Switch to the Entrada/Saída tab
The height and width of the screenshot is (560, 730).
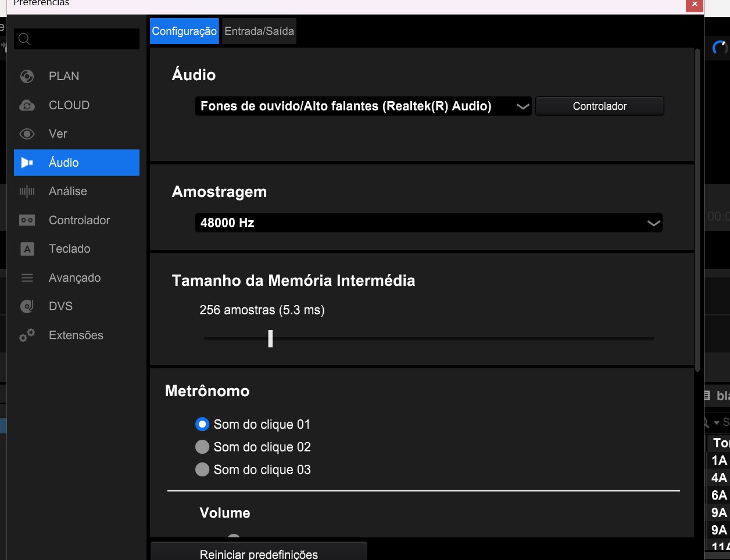point(259,31)
